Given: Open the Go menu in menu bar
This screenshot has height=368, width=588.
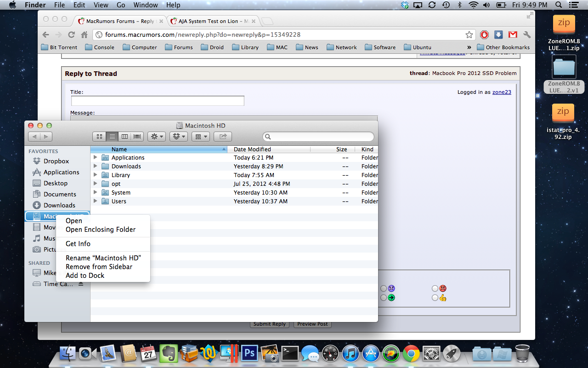Looking at the screenshot, I should pos(121,5).
